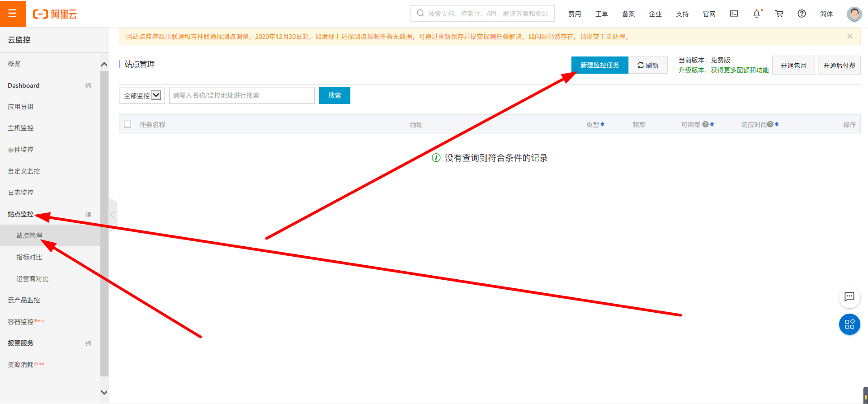Open the 全部监控 filter dropdown

(x=142, y=95)
